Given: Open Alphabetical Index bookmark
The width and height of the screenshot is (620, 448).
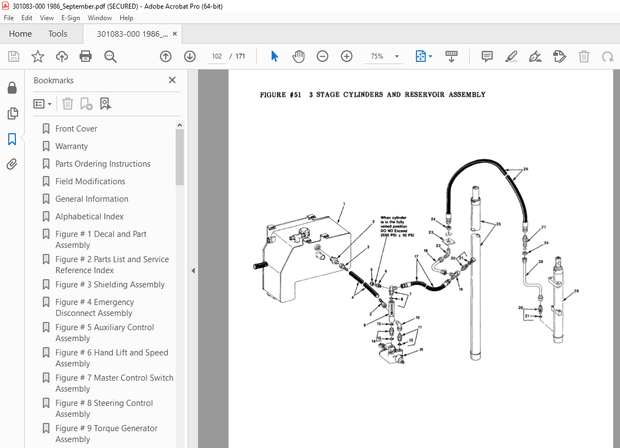Looking at the screenshot, I should (89, 216).
